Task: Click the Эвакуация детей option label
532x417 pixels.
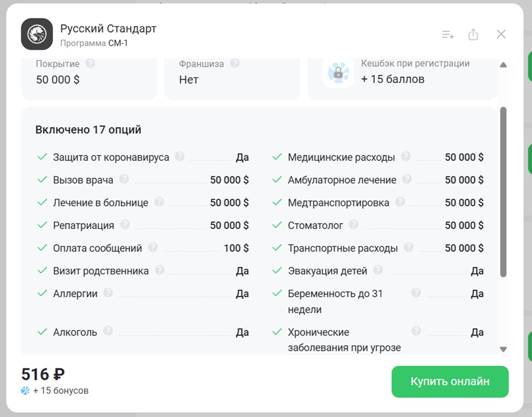Action: click(x=327, y=271)
